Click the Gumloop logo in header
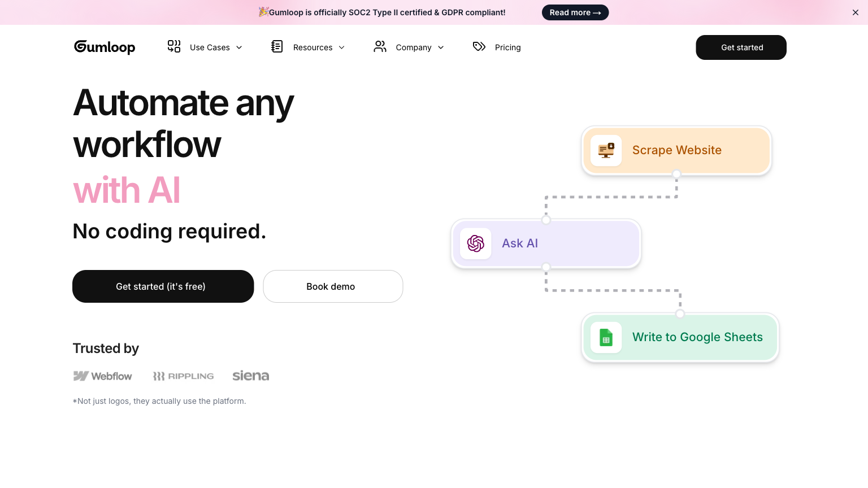The height and width of the screenshot is (488, 868). pos(105,47)
